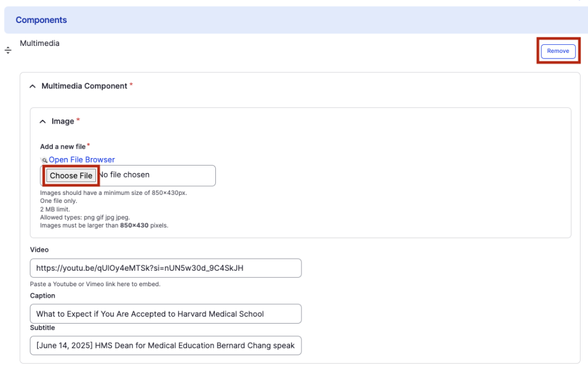Click the Components section header title
The image size is (588, 369).
(41, 20)
